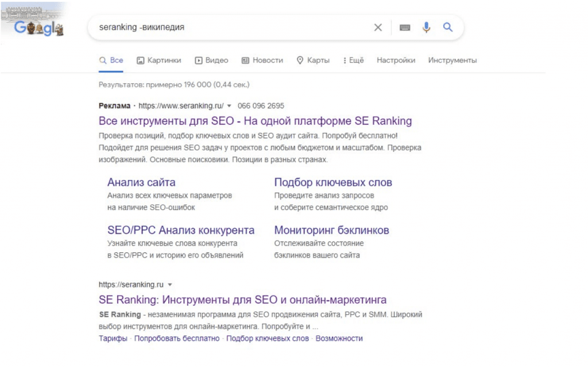The image size is (588, 368).
Task: Switch to the Картинки tab
Action: point(158,60)
